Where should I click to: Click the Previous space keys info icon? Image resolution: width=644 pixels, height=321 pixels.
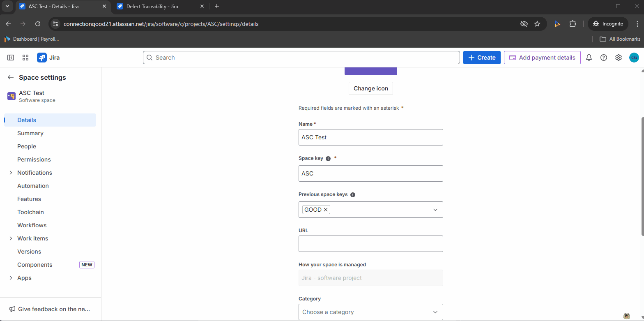click(x=352, y=195)
